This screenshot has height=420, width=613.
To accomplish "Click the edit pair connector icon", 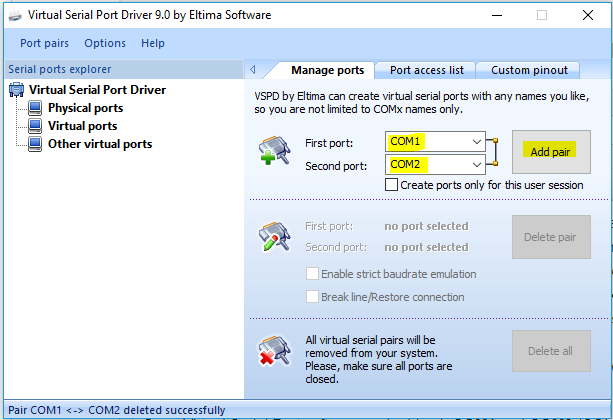I will point(274,237).
